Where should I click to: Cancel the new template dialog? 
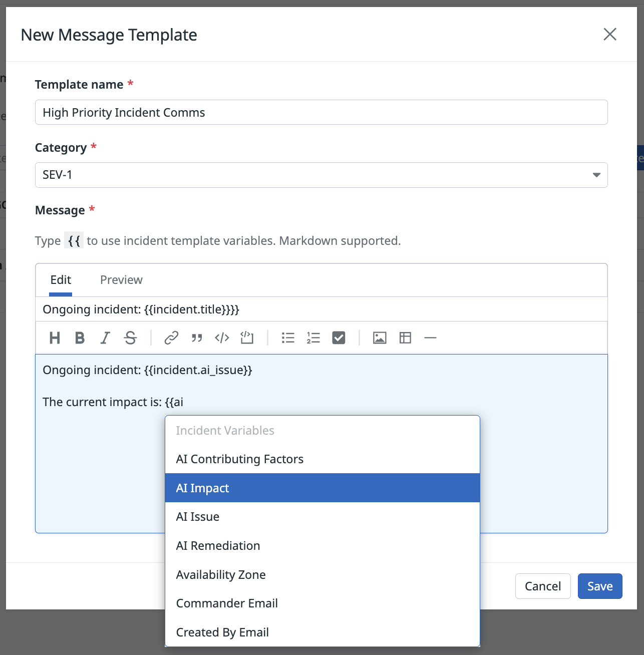(542, 586)
